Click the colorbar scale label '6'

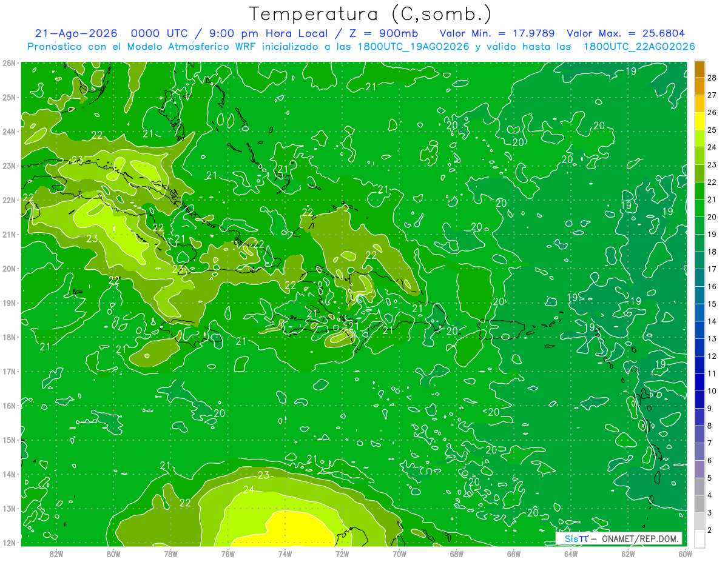(x=710, y=461)
